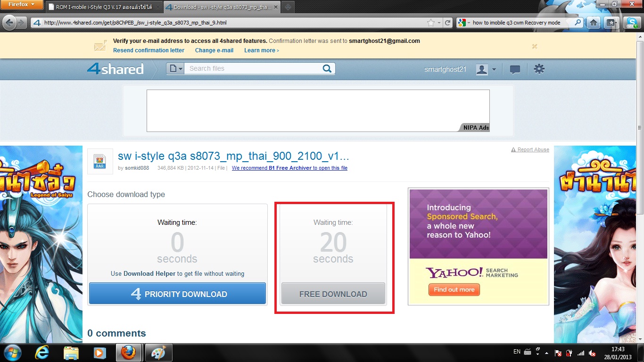Open the Windows Start menu orb
Viewport: 644px width, 362px height.
point(12,353)
